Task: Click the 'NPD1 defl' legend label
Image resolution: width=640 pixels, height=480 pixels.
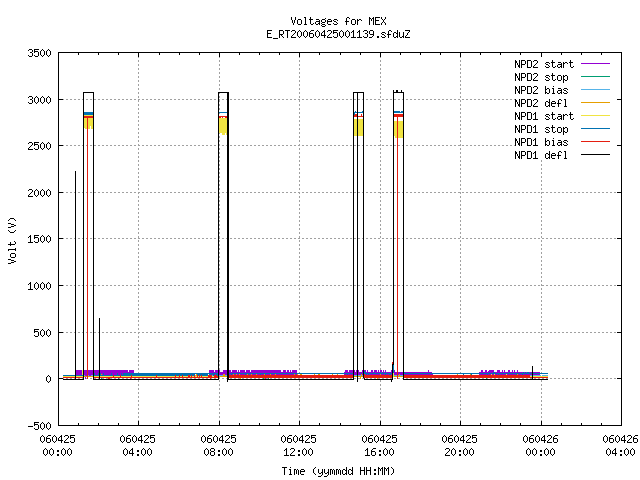Action: point(541,156)
